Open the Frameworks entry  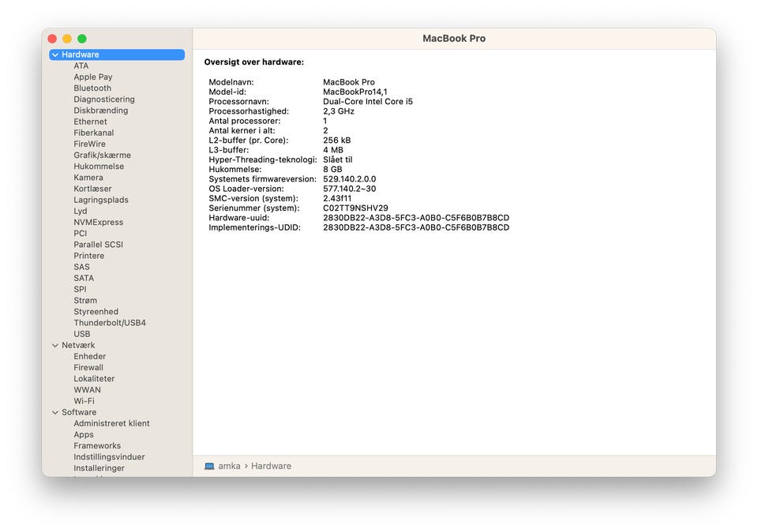[x=97, y=446]
